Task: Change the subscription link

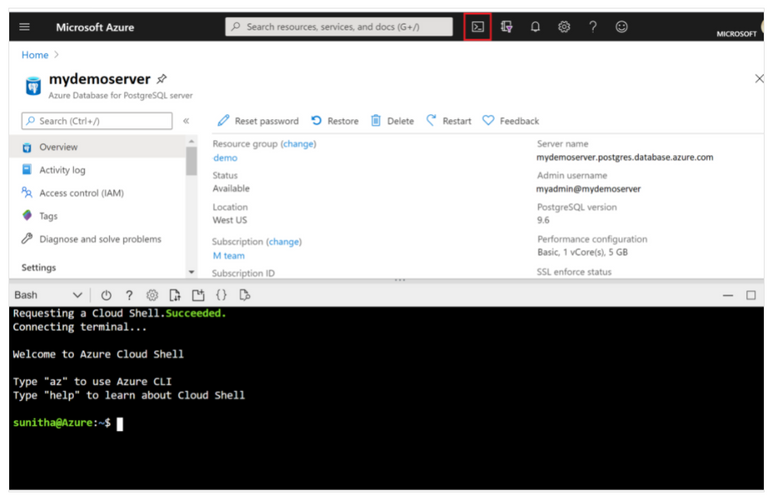Action: click(284, 242)
